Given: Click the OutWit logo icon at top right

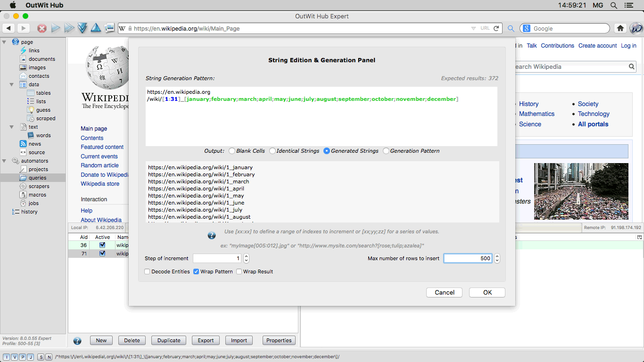Looking at the screenshot, I should (x=636, y=28).
